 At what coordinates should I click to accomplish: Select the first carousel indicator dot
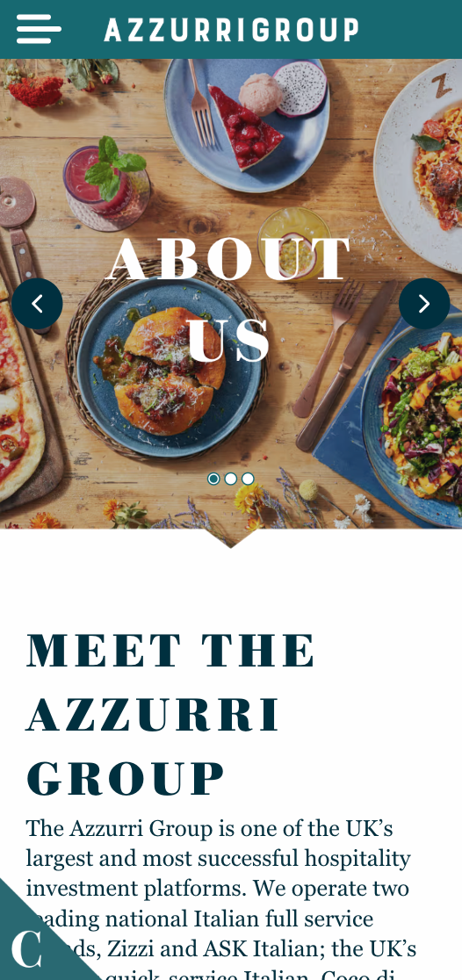tap(213, 479)
